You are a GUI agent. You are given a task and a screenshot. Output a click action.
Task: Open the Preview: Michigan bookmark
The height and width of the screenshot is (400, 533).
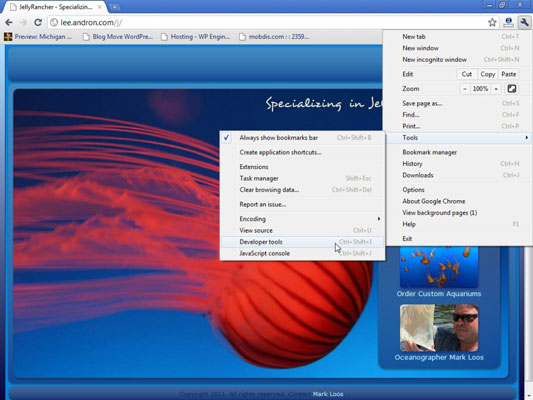(38, 37)
